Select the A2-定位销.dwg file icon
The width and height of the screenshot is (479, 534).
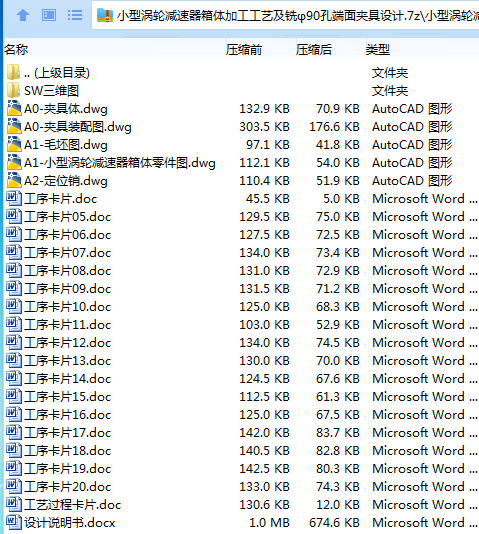[14, 180]
